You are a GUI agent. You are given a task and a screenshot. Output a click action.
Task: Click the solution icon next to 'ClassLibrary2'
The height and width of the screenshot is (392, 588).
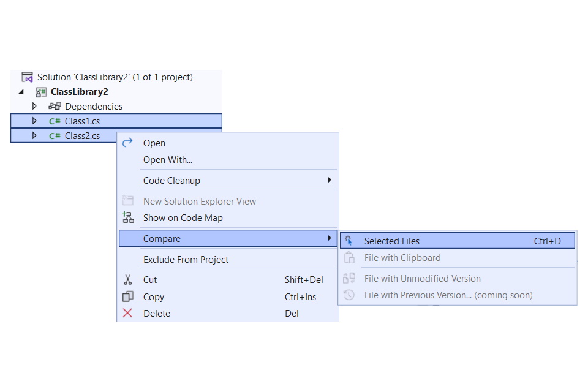(26, 77)
